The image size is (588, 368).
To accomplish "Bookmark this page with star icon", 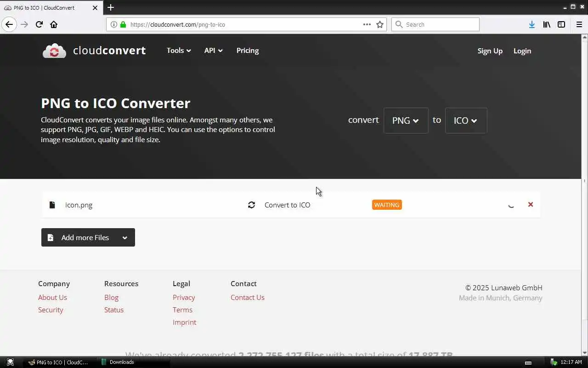I will pos(380,24).
